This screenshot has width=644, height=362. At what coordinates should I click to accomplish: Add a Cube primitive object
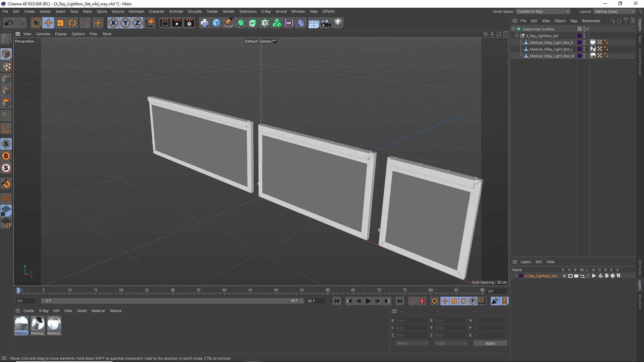click(217, 23)
